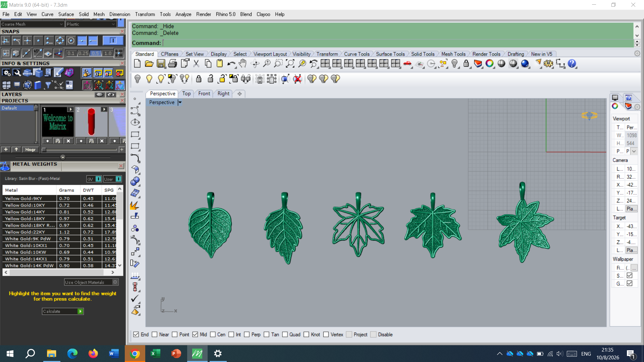The height and width of the screenshot is (362, 644).
Task: Toggle the End osnap checkbox
Action: [x=136, y=335]
